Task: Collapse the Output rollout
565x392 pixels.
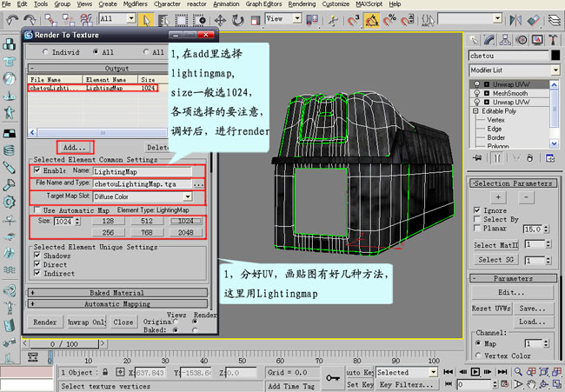Action: coord(98,68)
